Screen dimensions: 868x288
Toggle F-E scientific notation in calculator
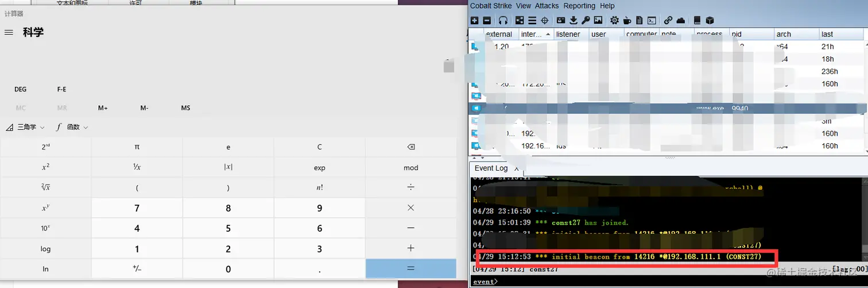pyautogui.click(x=62, y=90)
